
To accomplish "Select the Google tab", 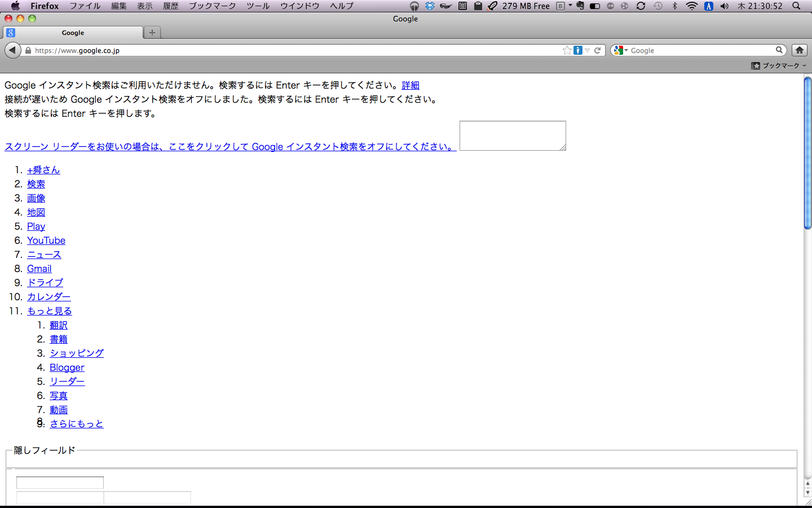I will [x=73, y=33].
